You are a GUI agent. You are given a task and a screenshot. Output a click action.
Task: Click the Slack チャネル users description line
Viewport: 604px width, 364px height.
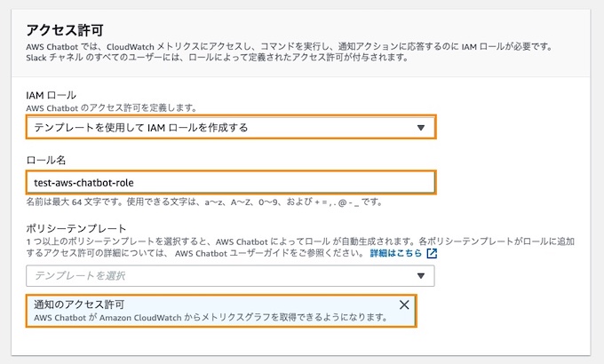218,58
